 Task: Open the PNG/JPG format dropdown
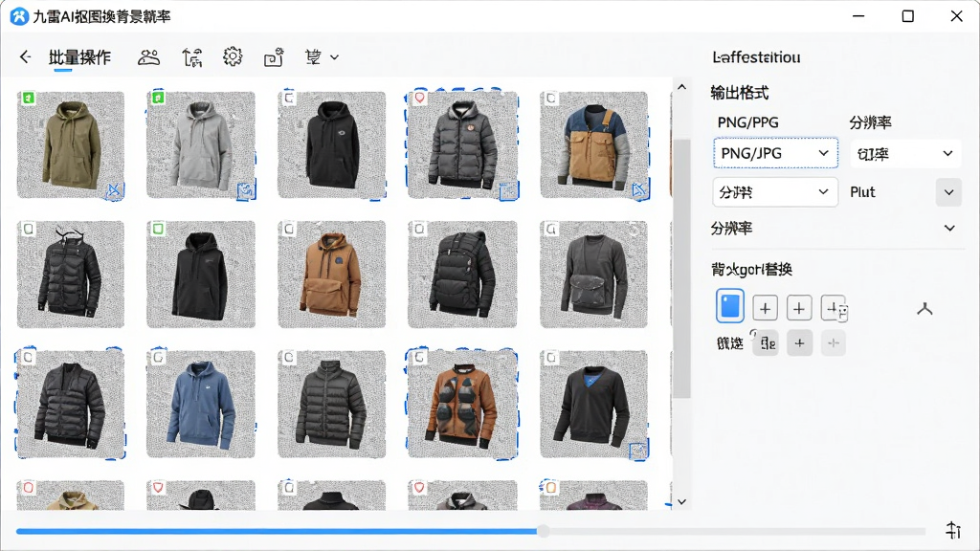pos(775,153)
